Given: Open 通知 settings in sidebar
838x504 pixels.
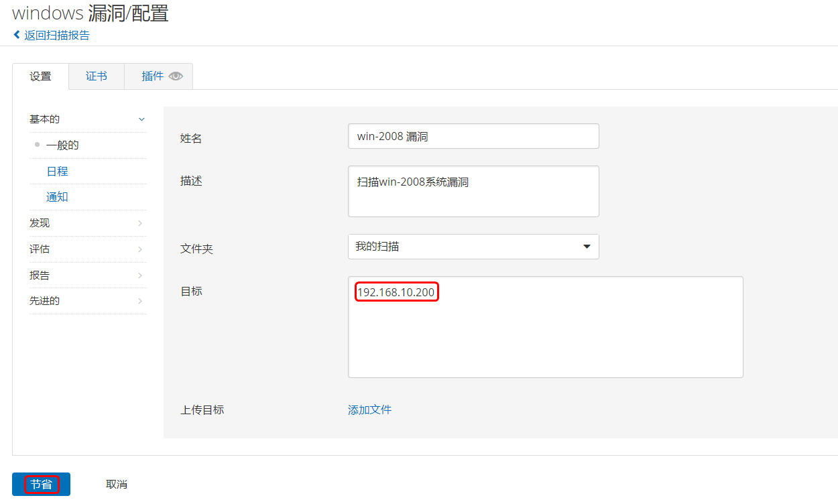Looking at the screenshot, I should tap(57, 197).
